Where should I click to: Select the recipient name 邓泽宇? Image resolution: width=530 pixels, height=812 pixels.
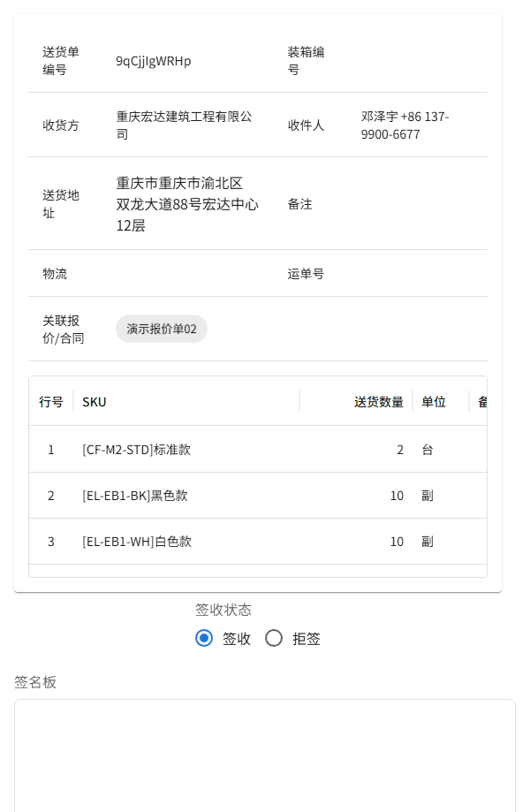[x=377, y=116]
